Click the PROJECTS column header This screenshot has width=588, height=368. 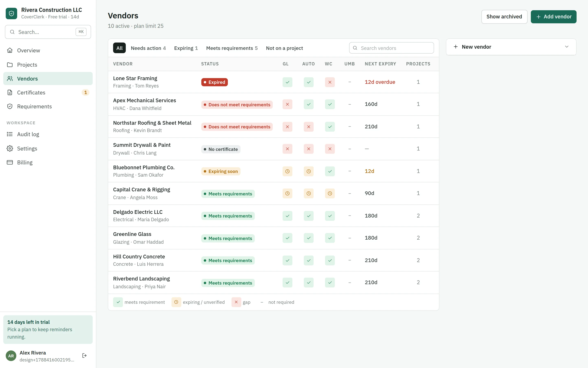point(418,64)
